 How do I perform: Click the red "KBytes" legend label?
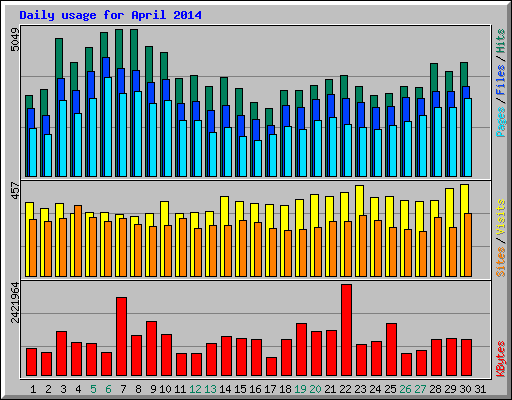501,359
